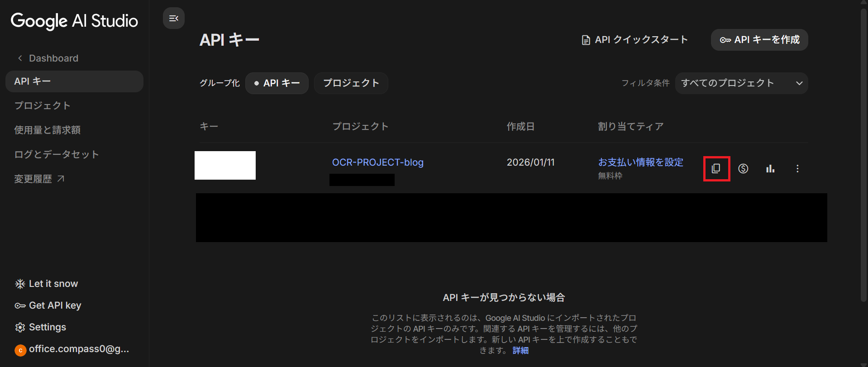Click the Settings gear icon
Image resolution: width=868 pixels, height=367 pixels.
coord(20,327)
